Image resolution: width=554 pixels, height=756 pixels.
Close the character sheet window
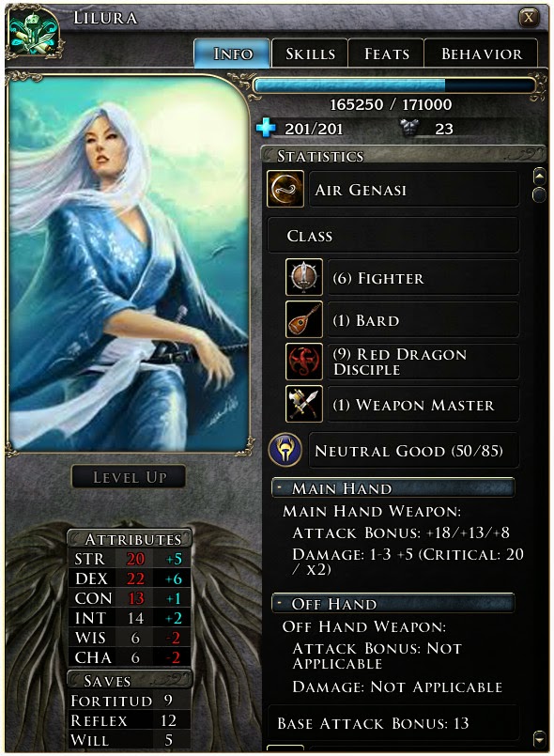[529, 18]
